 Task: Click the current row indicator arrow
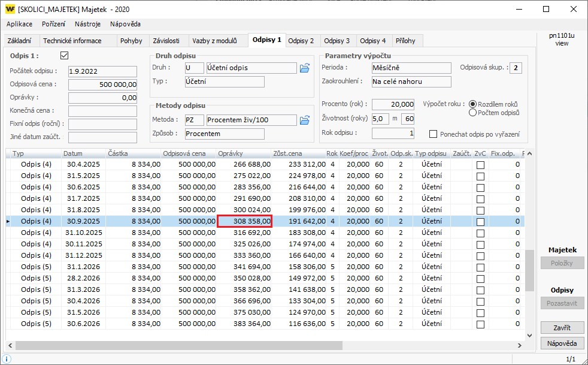[x=8, y=221]
